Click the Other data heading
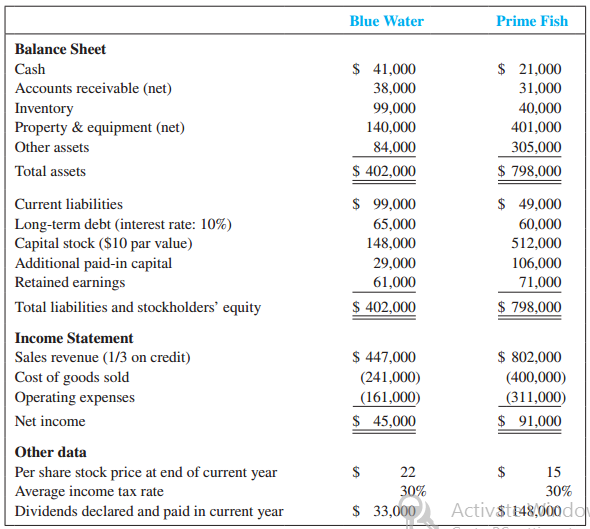The image size is (590, 529). point(50,452)
